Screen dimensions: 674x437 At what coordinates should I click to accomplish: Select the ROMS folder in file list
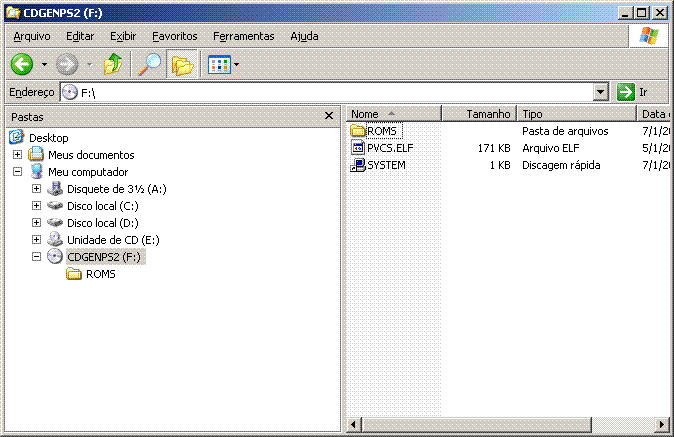(x=382, y=131)
